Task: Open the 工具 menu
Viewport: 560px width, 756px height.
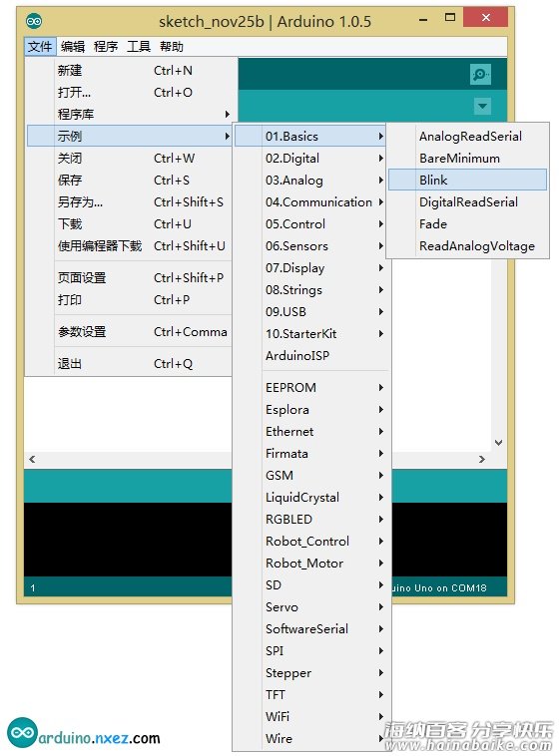Action: 139,47
